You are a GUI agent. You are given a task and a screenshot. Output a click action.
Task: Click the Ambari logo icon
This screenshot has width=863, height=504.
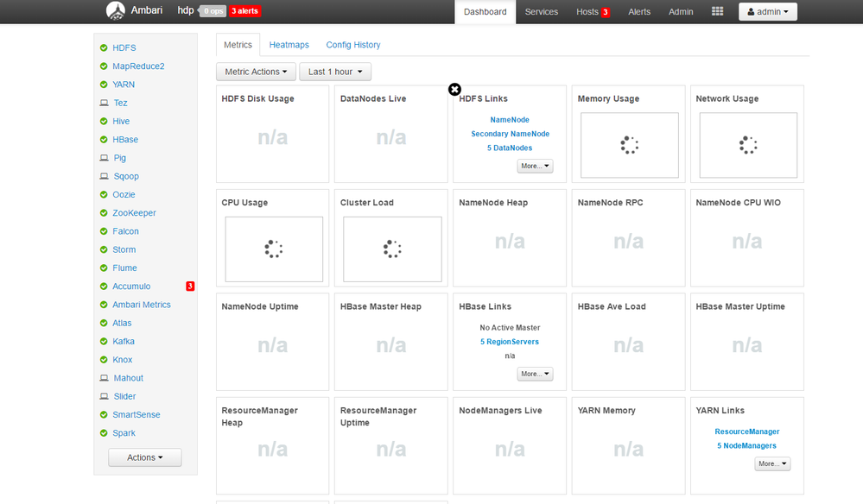click(116, 11)
